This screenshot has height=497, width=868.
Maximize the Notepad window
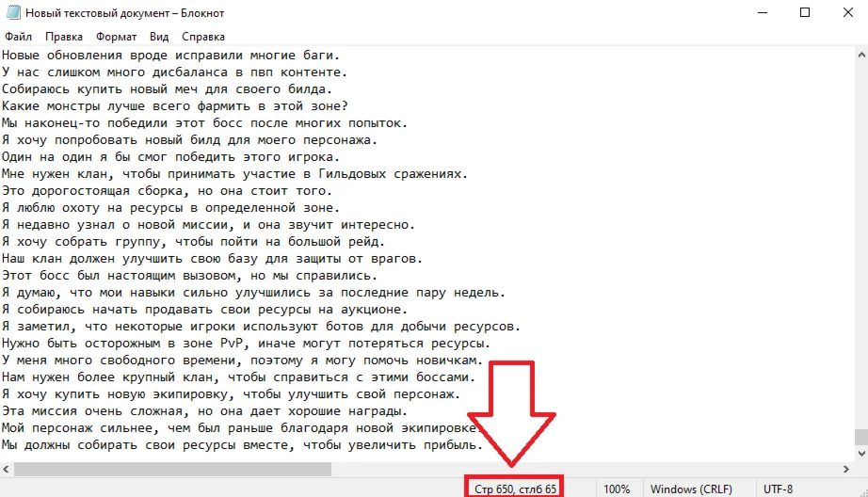click(x=805, y=12)
